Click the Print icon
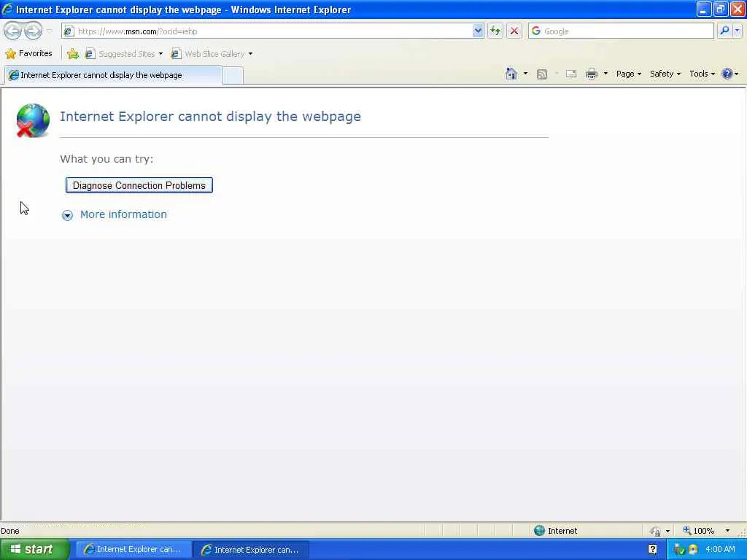The width and height of the screenshot is (747, 560). pyautogui.click(x=591, y=74)
